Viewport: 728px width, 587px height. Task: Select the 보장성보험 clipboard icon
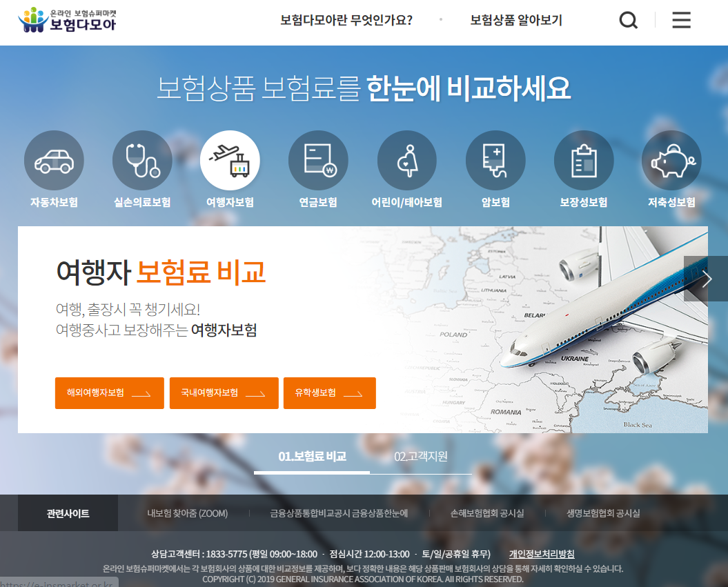point(583,159)
